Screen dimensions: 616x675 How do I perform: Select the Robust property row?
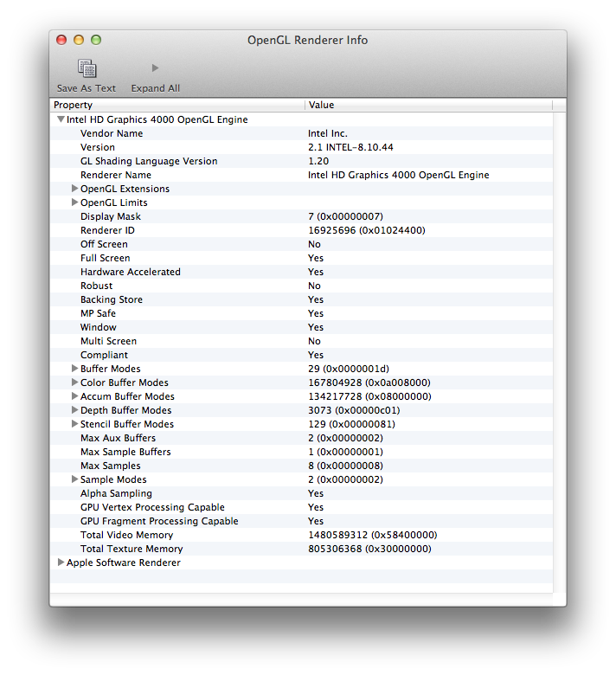tap(301, 286)
